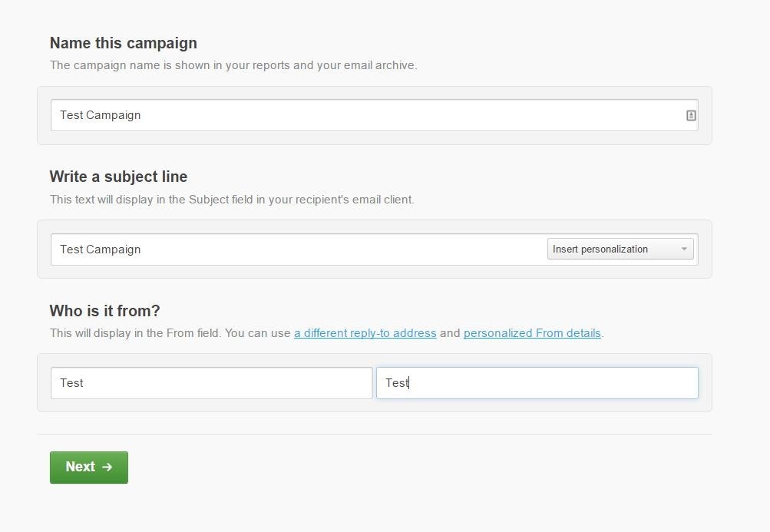Place cursor after 'Test Campaign' in the subject field
This screenshot has height=532, width=770.
pos(142,249)
